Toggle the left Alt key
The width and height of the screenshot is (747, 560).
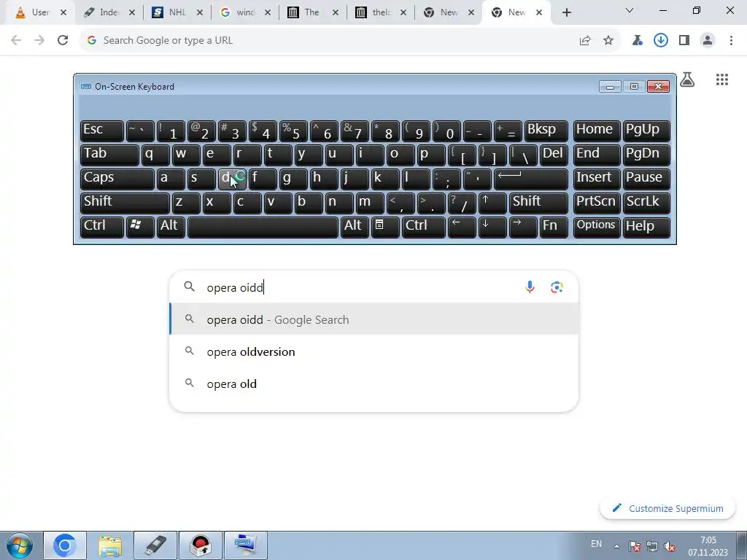[171, 227]
